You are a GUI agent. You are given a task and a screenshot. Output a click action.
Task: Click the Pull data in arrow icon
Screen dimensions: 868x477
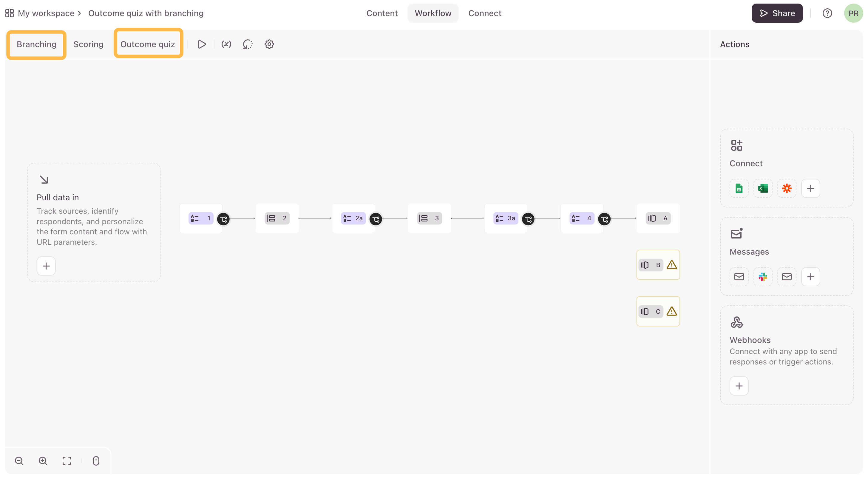coord(44,179)
